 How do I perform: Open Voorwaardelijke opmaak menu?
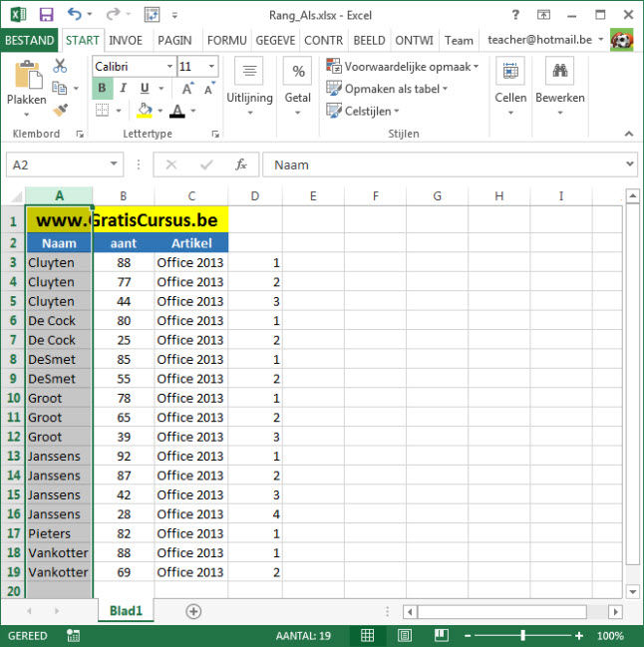coord(403,67)
